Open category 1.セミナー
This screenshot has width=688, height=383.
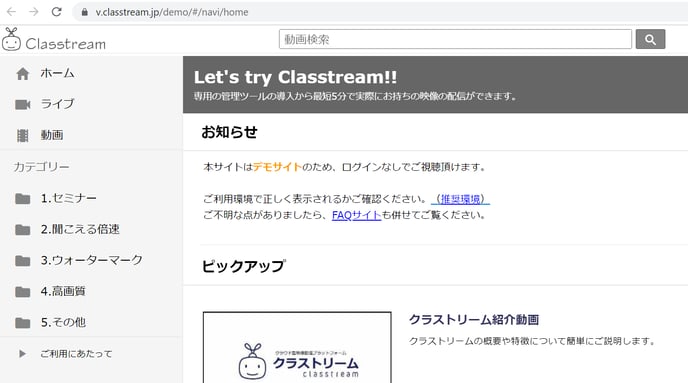(x=68, y=198)
